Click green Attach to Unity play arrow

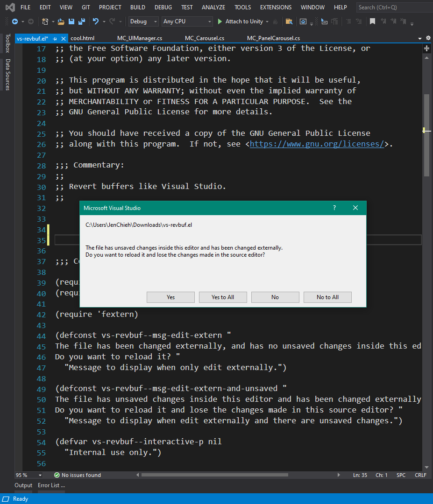coord(220,21)
